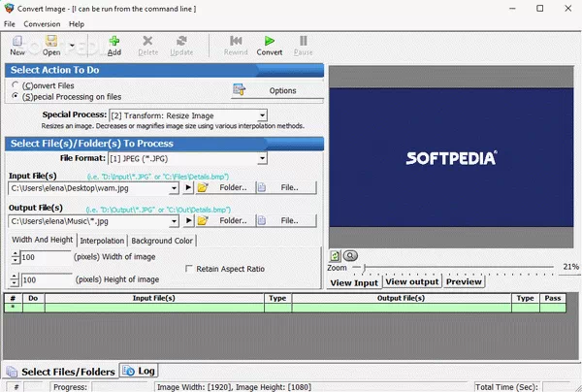The height and width of the screenshot is (392, 582).
Task: Open the Select Files/Folders bottom tab
Action: tap(61, 372)
